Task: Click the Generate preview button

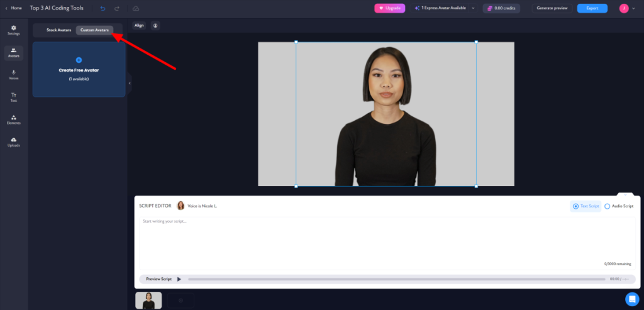Action: click(x=552, y=8)
